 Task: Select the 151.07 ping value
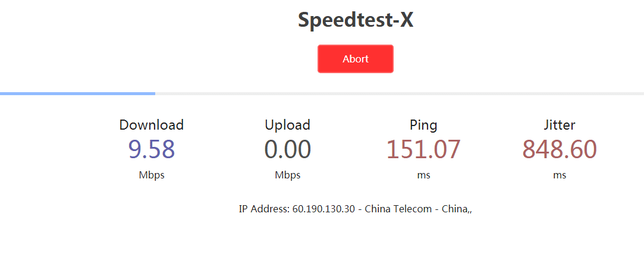pyautogui.click(x=423, y=150)
